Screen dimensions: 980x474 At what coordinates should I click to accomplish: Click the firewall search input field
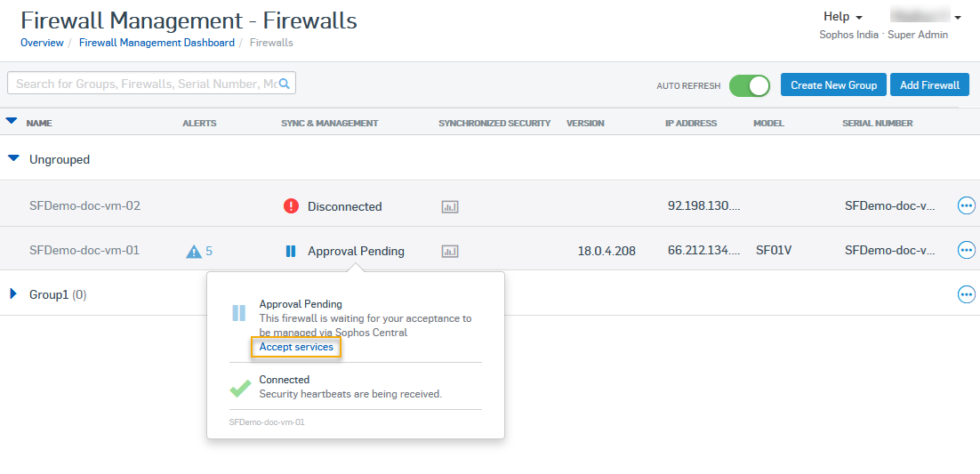pos(142,84)
